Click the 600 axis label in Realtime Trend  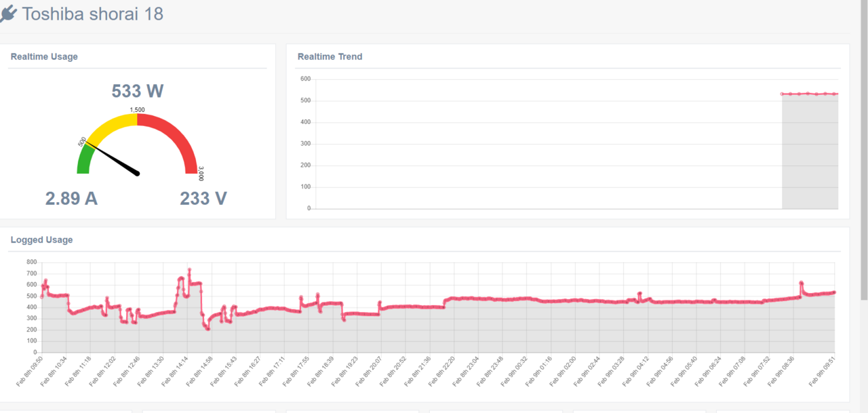[x=305, y=79]
